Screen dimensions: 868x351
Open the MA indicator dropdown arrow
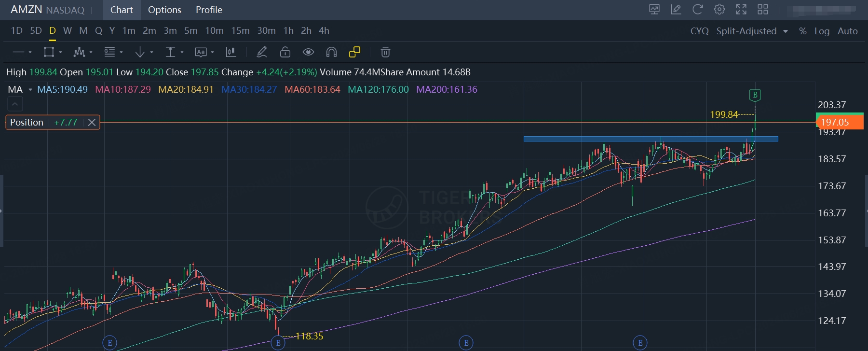30,90
